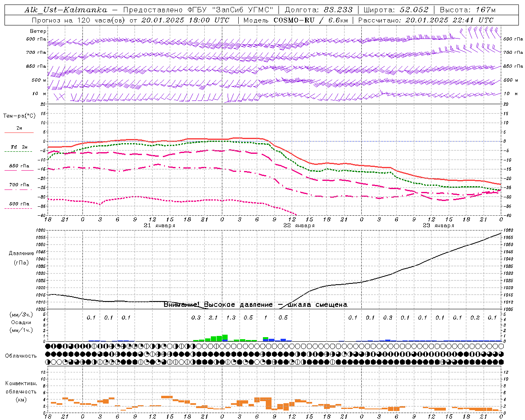
Task: Click the Облачность cloud cover label
Action: pyautogui.click(x=21, y=356)
